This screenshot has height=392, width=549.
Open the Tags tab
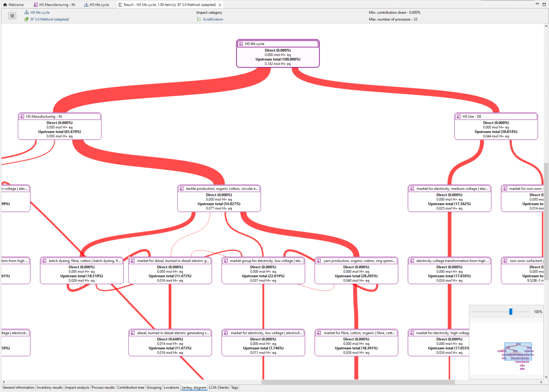tap(234, 388)
